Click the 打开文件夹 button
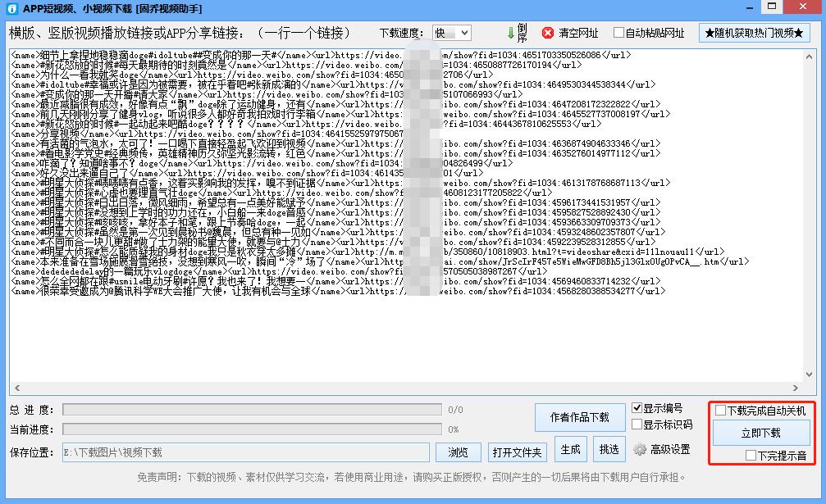 tap(517, 452)
